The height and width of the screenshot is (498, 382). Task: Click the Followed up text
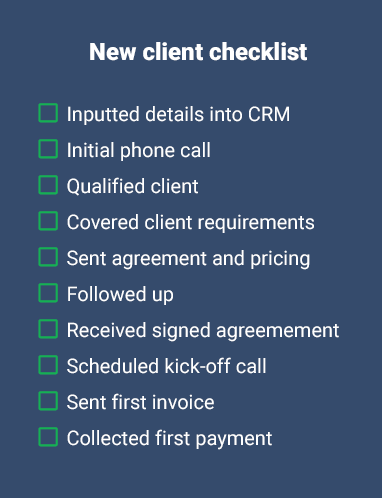(x=120, y=295)
